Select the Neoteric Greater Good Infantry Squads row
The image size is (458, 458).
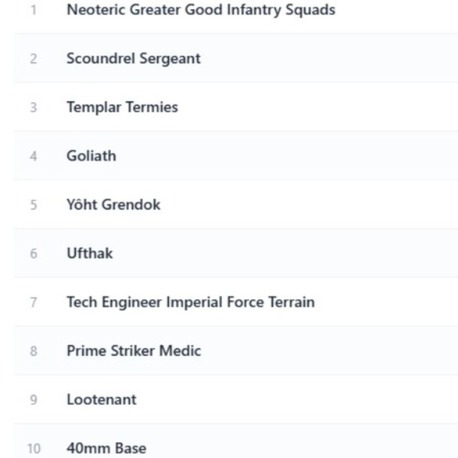[x=236, y=10]
